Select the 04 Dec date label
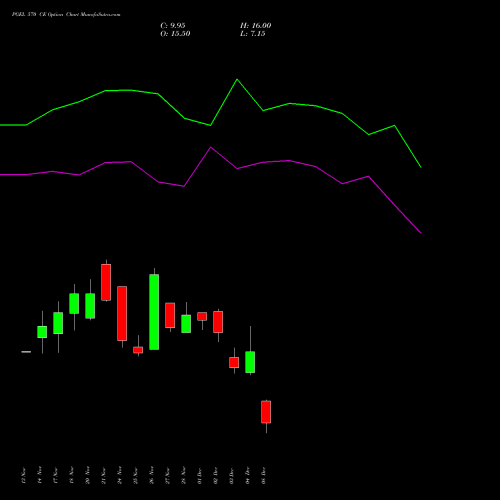 248,475
